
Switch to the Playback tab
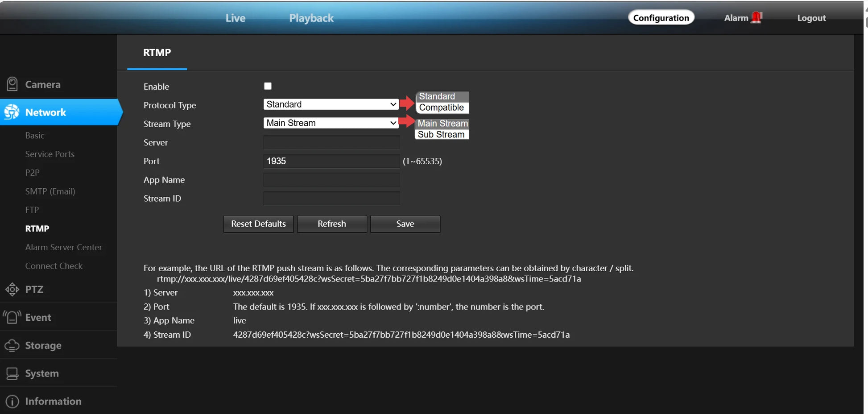point(311,18)
